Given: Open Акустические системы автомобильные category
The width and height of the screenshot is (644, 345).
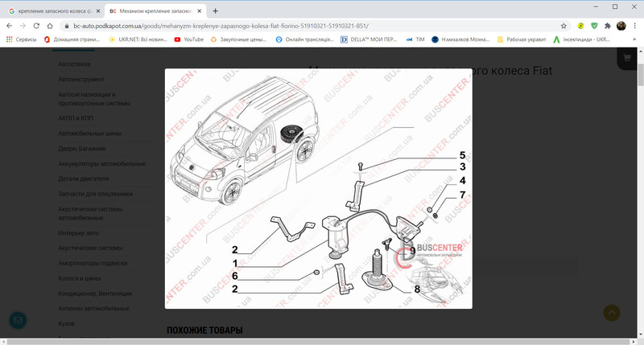Looking at the screenshot, I should tap(90, 213).
